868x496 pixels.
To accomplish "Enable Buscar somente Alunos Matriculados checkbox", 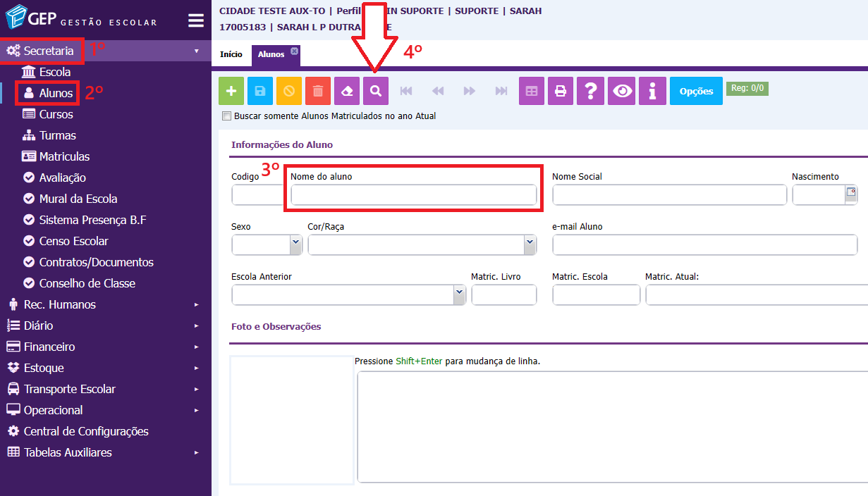I will [226, 116].
